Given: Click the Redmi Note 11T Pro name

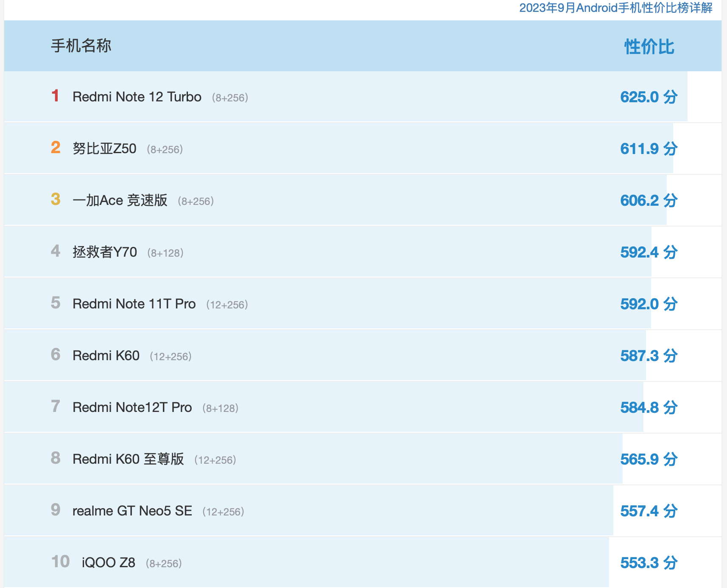Looking at the screenshot, I should [x=134, y=304].
